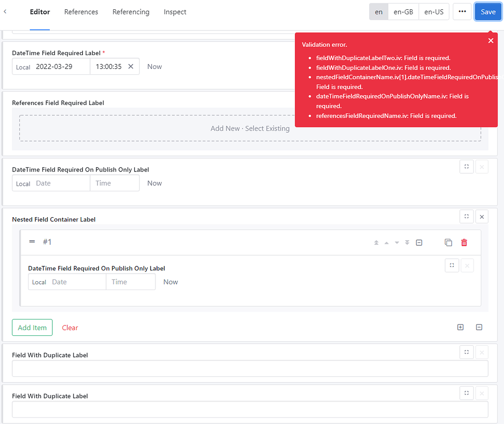The image size is (504, 424).
Task: Click X button on Nested Field Container
Action: [x=482, y=216]
